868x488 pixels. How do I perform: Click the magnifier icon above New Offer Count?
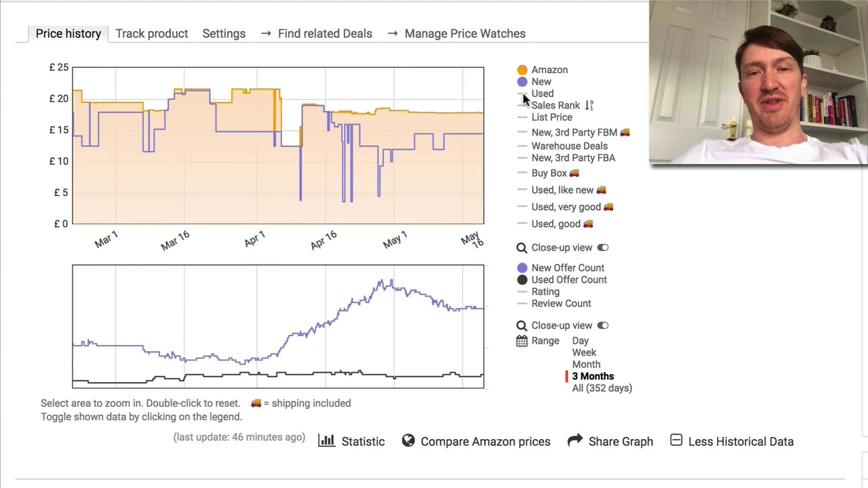[x=521, y=248]
